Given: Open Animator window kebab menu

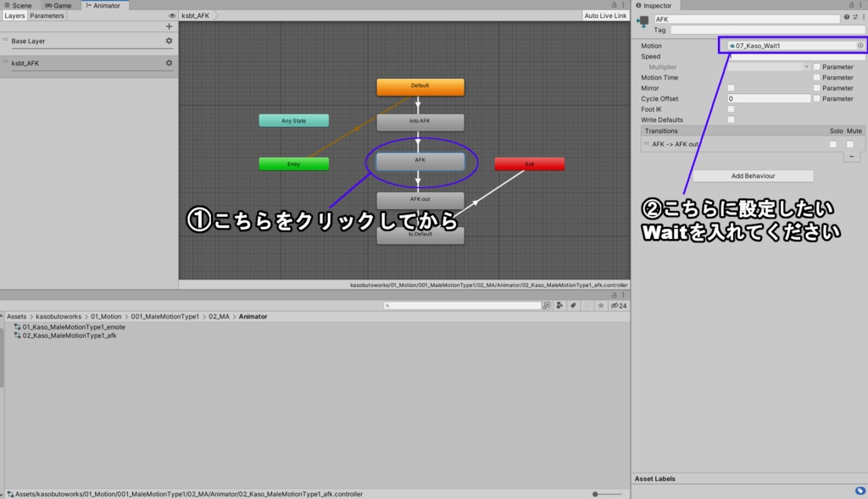Looking at the screenshot, I should [623, 5].
